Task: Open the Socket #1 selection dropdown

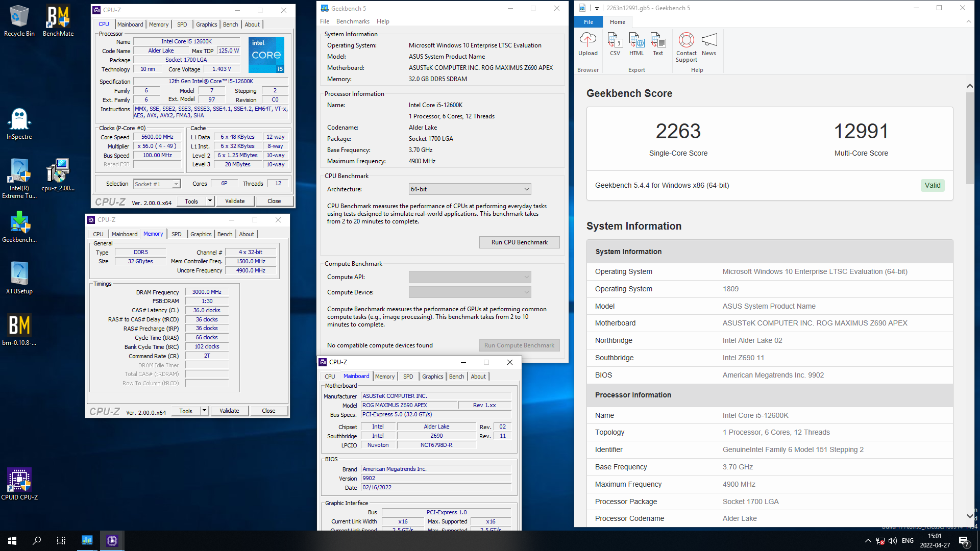Action: 157,184
